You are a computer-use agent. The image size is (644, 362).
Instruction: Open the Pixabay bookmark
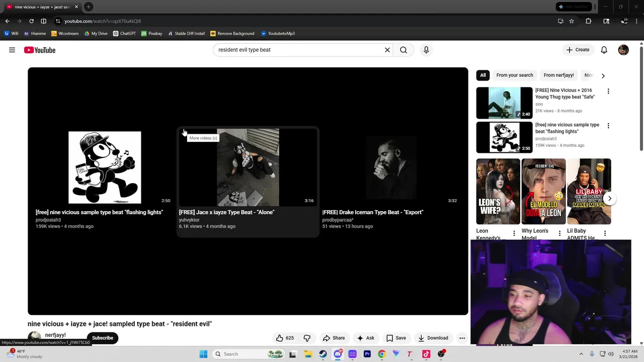[x=151, y=34]
